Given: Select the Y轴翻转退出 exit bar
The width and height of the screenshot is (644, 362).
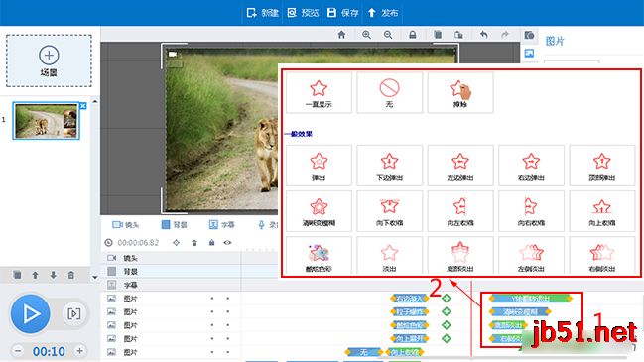Looking at the screenshot, I should (x=531, y=299).
